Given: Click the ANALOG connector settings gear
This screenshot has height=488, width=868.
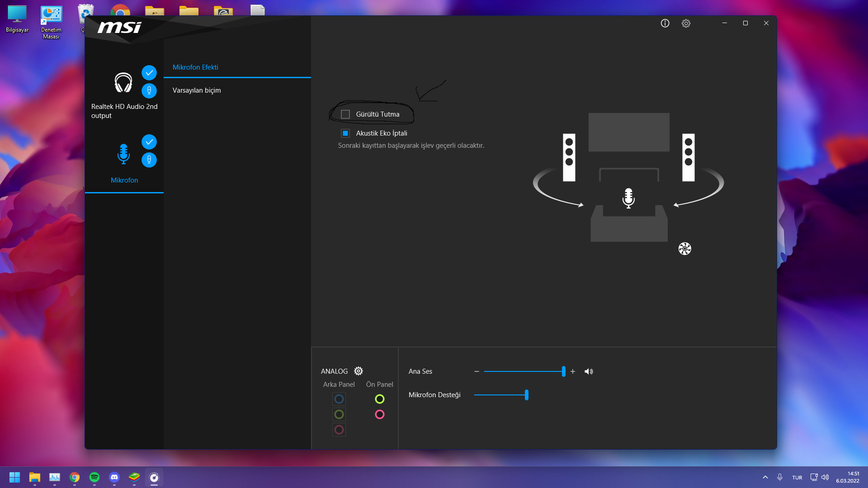Looking at the screenshot, I should pos(359,371).
